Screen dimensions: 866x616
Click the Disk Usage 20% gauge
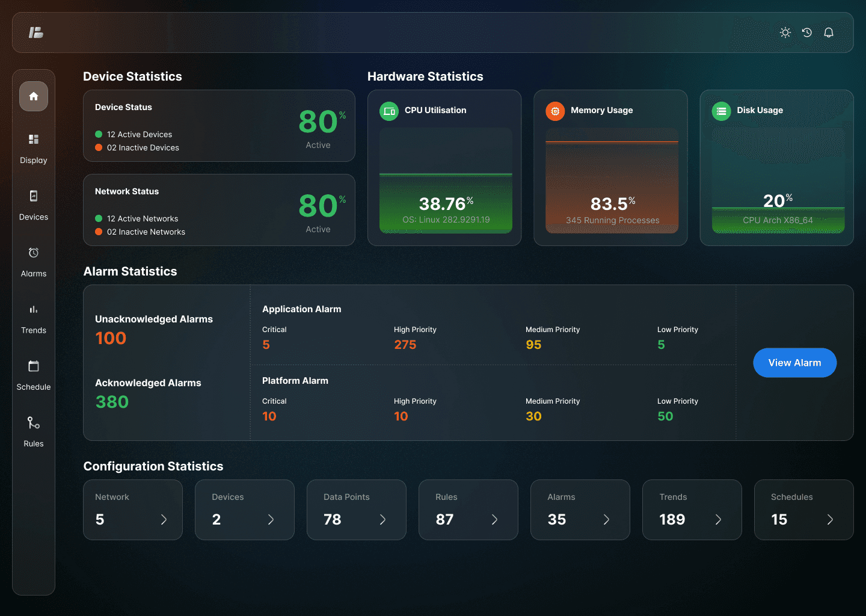(x=778, y=180)
